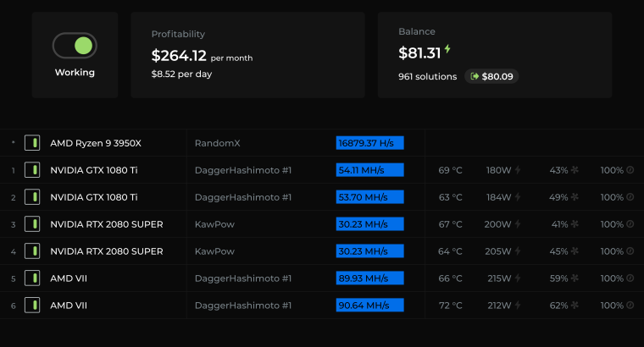Viewport: 644px width, 347px height.
Task: Disable device 6 AMD VII switch
Action: (32, 306)
